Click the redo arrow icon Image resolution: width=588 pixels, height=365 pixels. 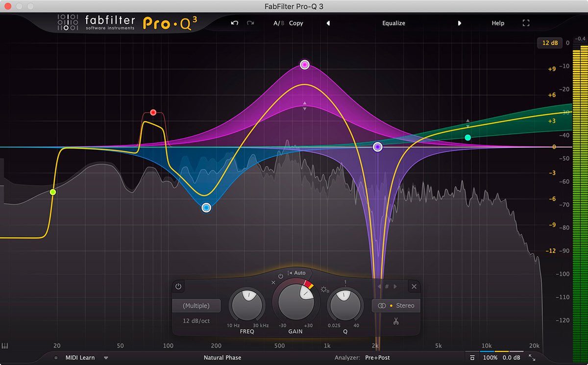click(250, 23)
